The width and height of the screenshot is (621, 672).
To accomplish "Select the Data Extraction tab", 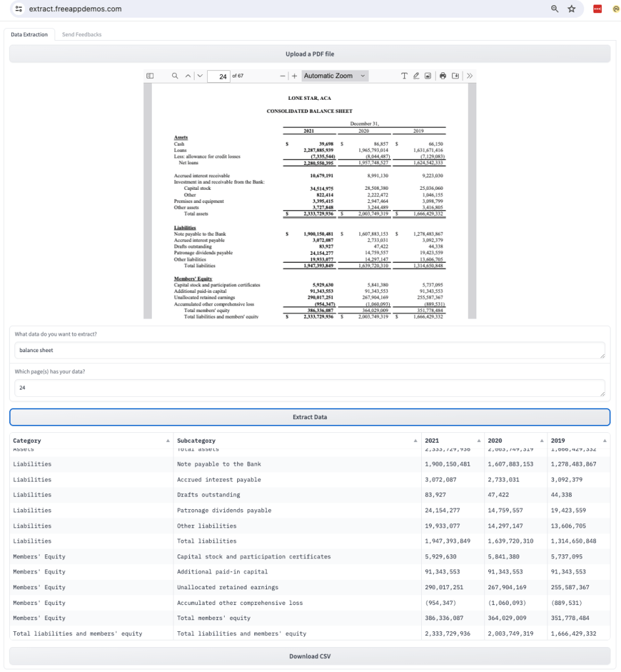I will pyautogui.click(x=30, y=34).
